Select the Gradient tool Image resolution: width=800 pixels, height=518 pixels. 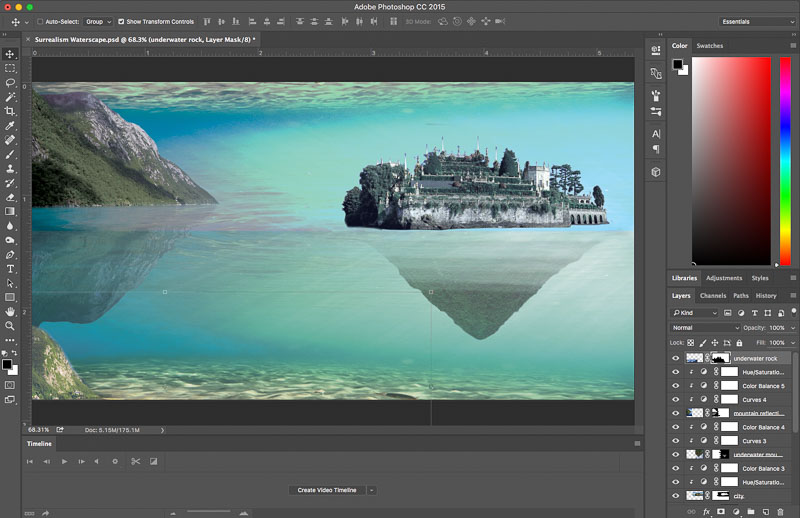(10, 211)
